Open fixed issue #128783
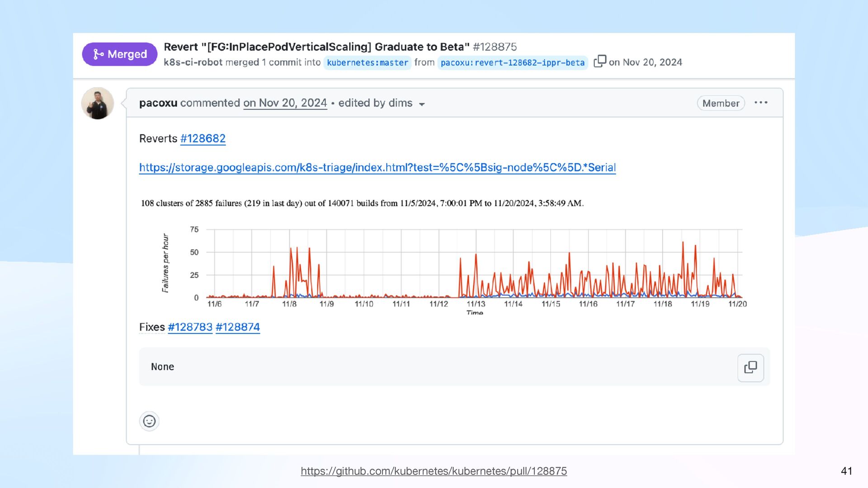The image size is (868, 488). tap(190, 327)
